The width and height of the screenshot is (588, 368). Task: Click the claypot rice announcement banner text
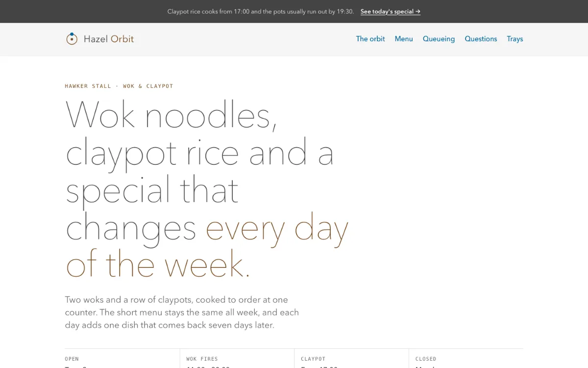coord(261,11)
